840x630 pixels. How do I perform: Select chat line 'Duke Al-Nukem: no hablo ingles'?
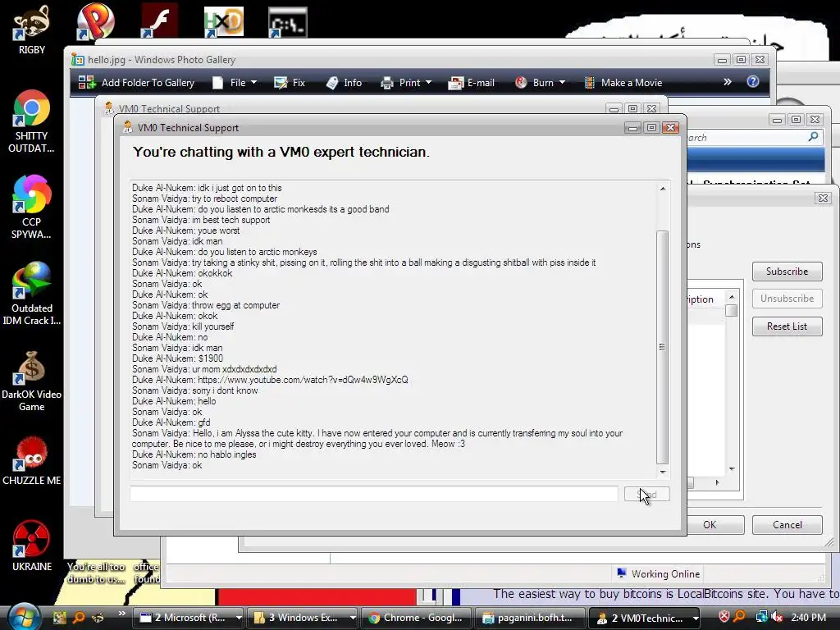194,454
